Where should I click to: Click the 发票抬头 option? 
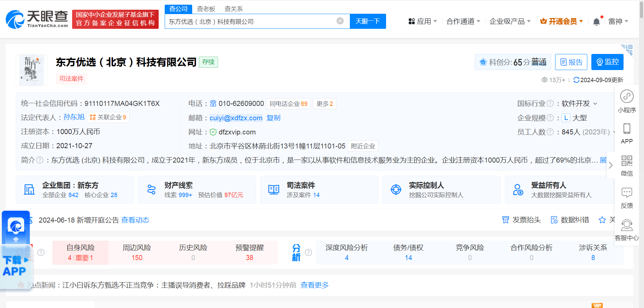[522, 220]
